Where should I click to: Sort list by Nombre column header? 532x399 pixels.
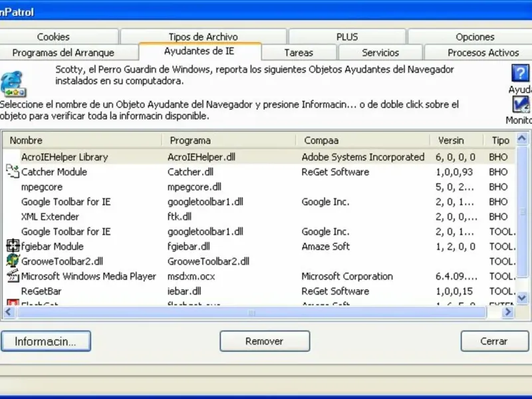[x=82, y=140]
